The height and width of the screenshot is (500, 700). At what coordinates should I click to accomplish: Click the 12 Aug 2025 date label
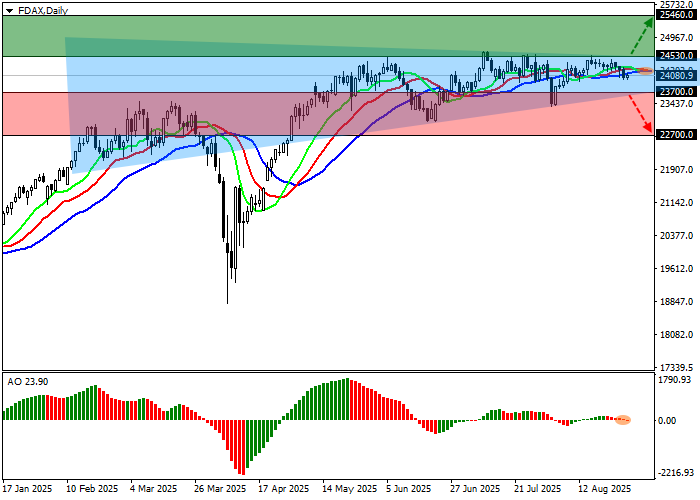(x=605, y=489)
